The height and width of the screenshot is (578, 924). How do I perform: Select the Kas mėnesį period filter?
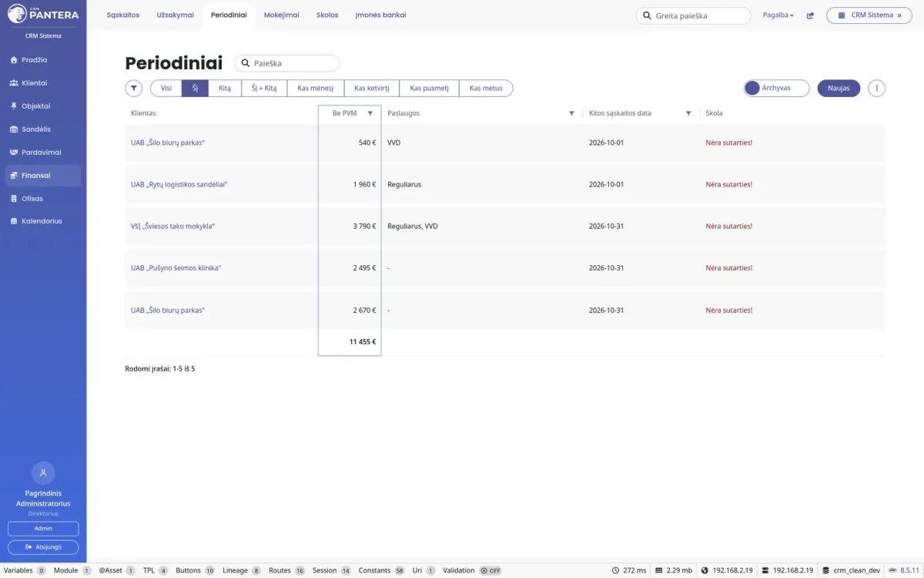click(315, 89)
